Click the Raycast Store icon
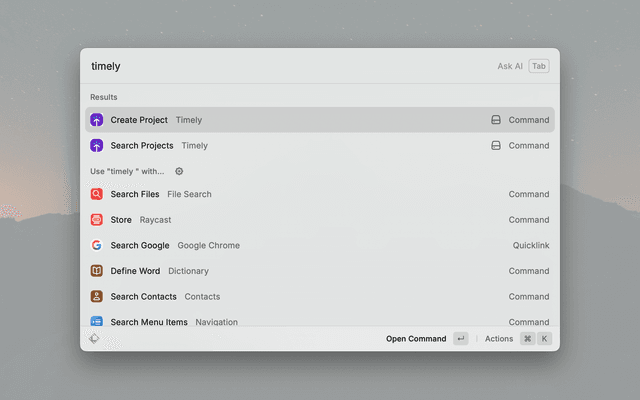This screenshot has height=400, width=640. [x=97, y=220]
